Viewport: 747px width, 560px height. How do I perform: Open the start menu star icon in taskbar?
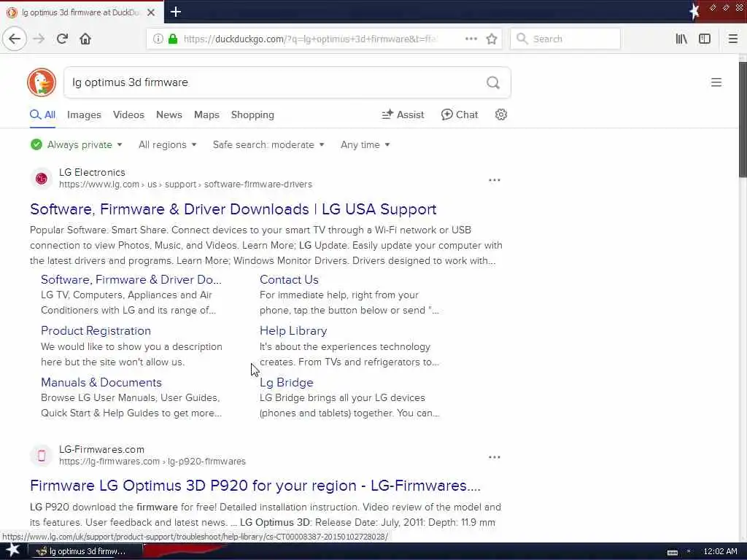click(x=12, y=551)
